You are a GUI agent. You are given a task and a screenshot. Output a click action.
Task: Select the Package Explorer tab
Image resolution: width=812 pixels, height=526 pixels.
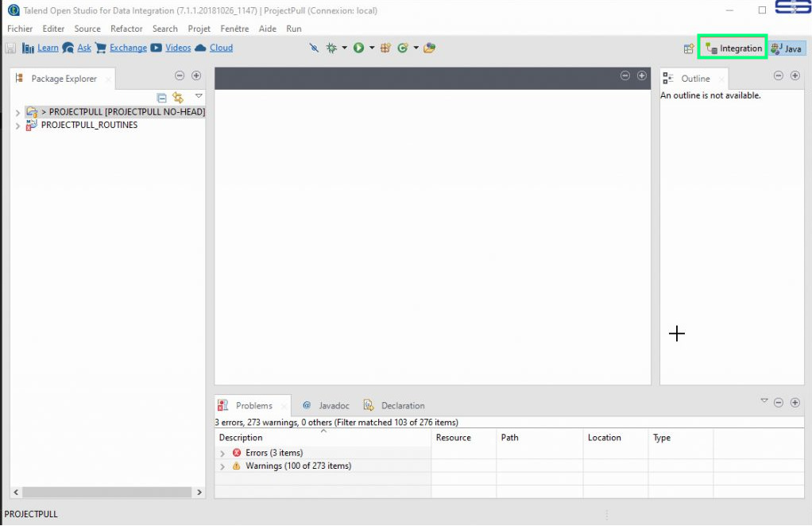point(63,79)
